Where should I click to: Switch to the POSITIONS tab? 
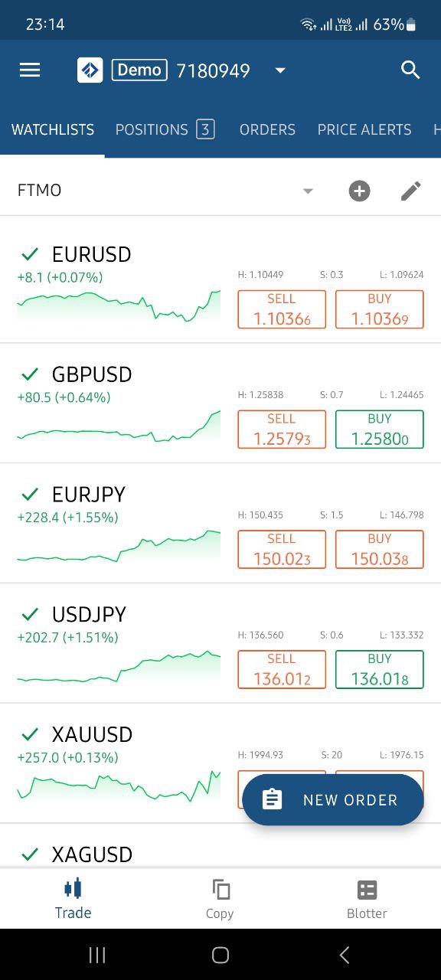(165, 130)
